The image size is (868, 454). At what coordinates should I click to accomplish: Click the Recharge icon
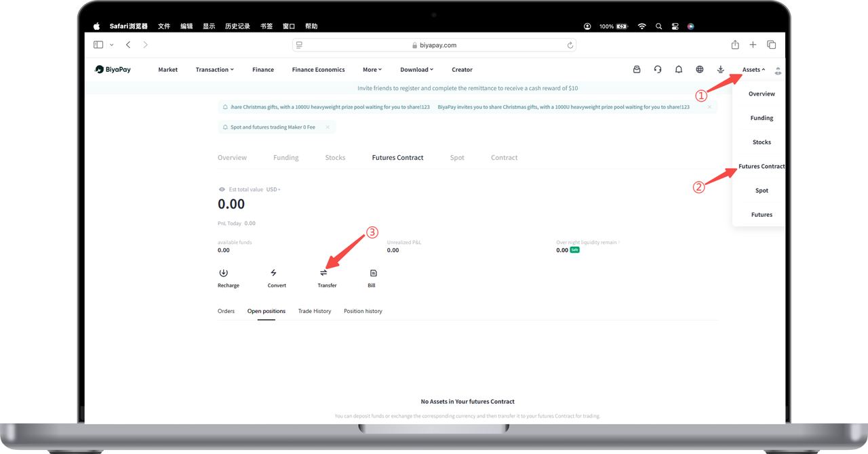click(x=223, y=273)
